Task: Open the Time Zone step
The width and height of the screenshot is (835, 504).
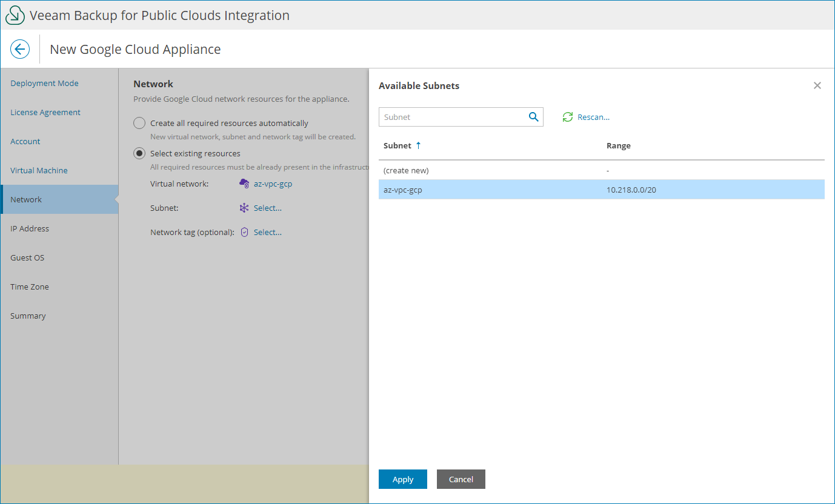Action: (x=29, y=287)
